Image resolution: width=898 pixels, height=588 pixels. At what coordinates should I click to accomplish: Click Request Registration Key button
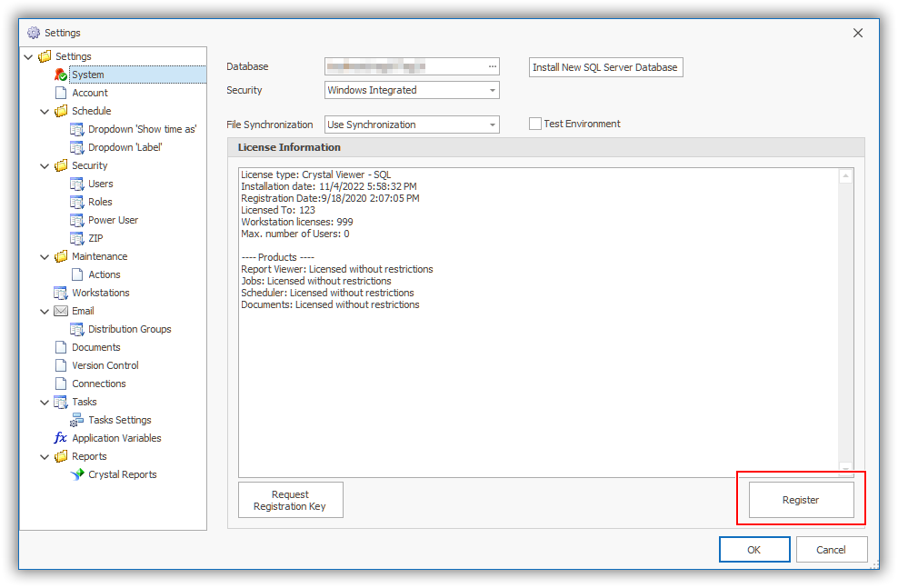tap(290, 500)
